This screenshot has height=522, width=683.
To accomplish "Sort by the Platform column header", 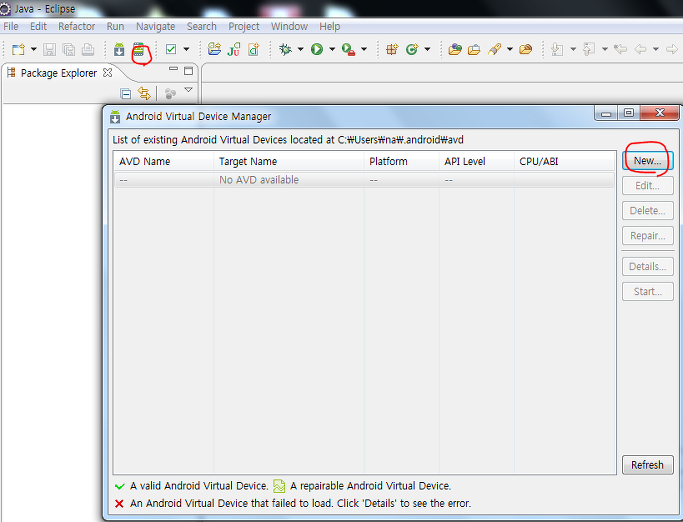I will click(x=402, y=161).
